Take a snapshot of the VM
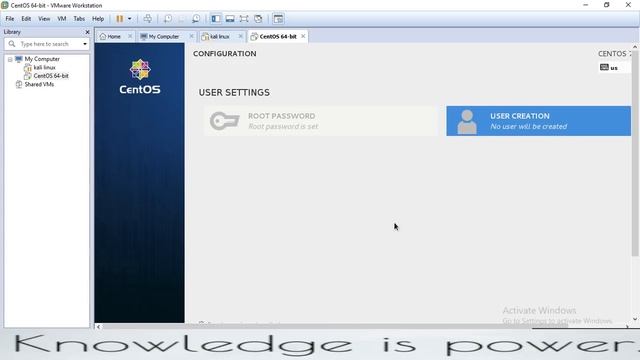This screenshot has height=360, width=640. (168, 19)
